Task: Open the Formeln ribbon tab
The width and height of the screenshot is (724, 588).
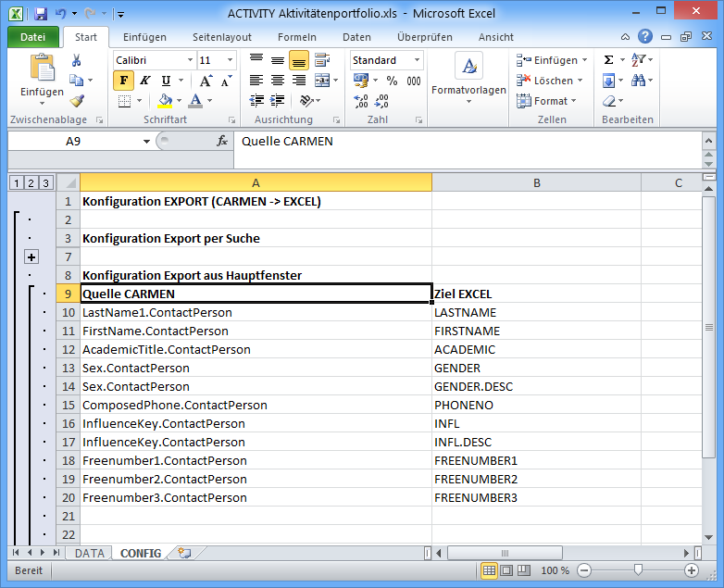Action: pyautogui.click(x=296, y=37)
